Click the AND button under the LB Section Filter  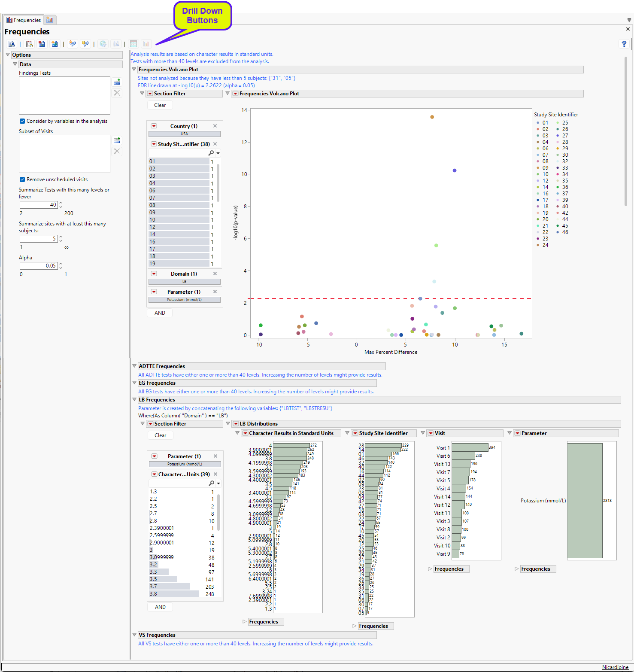coord(160,607)
